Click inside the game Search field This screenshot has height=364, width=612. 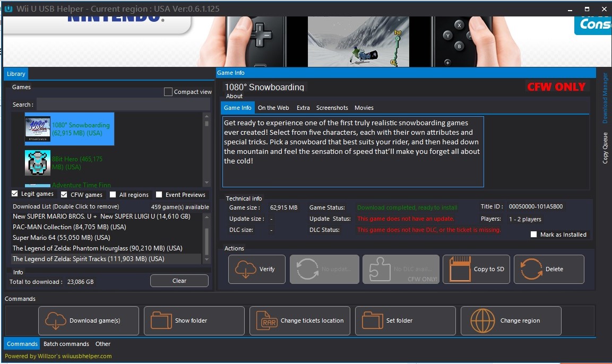[x=123, y=105]
